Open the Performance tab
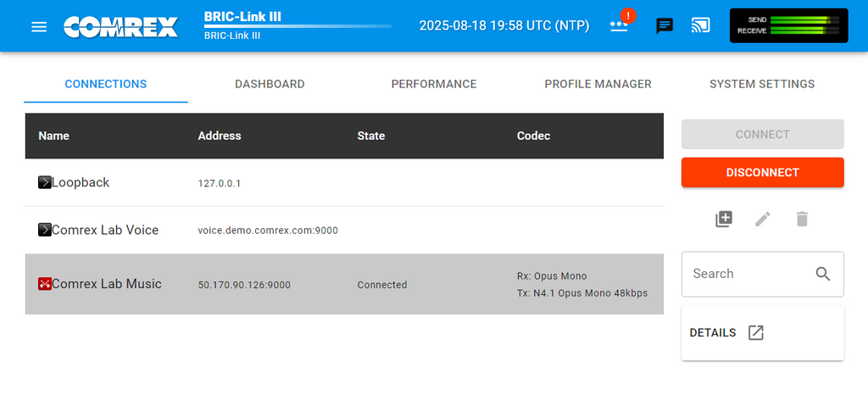This screenshot has height=417, width=868. click(x=434, y=84)
